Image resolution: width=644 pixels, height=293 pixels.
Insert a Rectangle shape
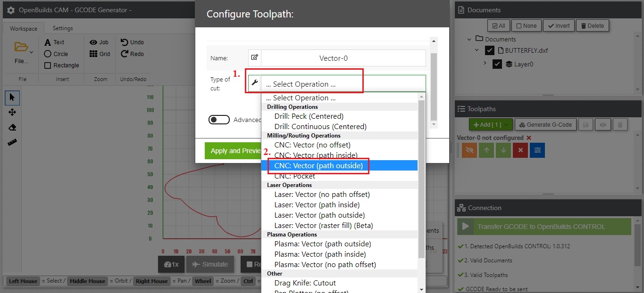tap(62, 65)
